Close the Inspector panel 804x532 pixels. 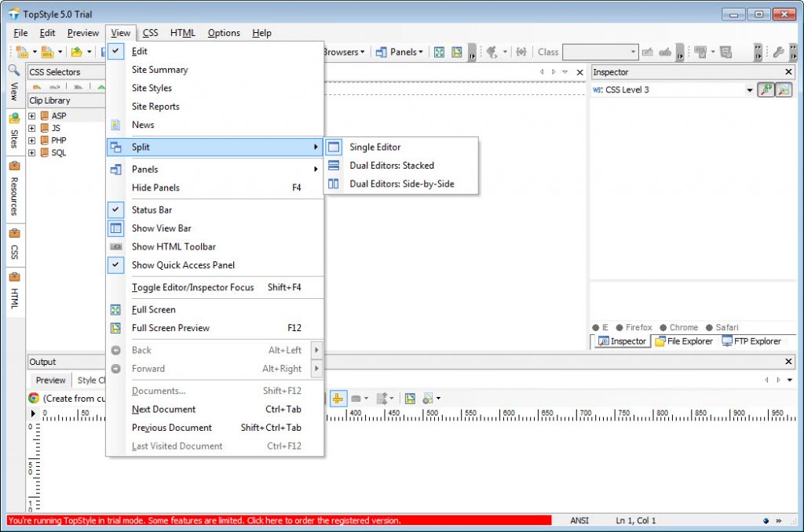click(788, 71)
